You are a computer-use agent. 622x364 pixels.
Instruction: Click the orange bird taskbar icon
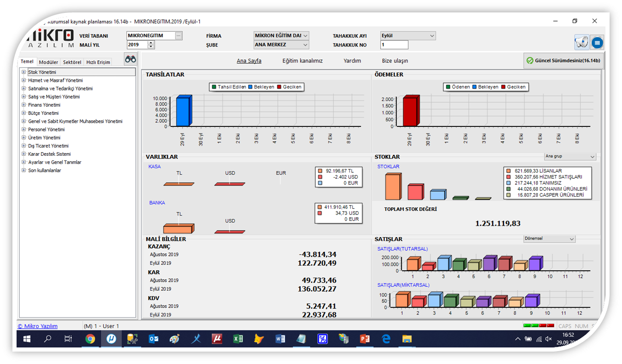[259, 339]
